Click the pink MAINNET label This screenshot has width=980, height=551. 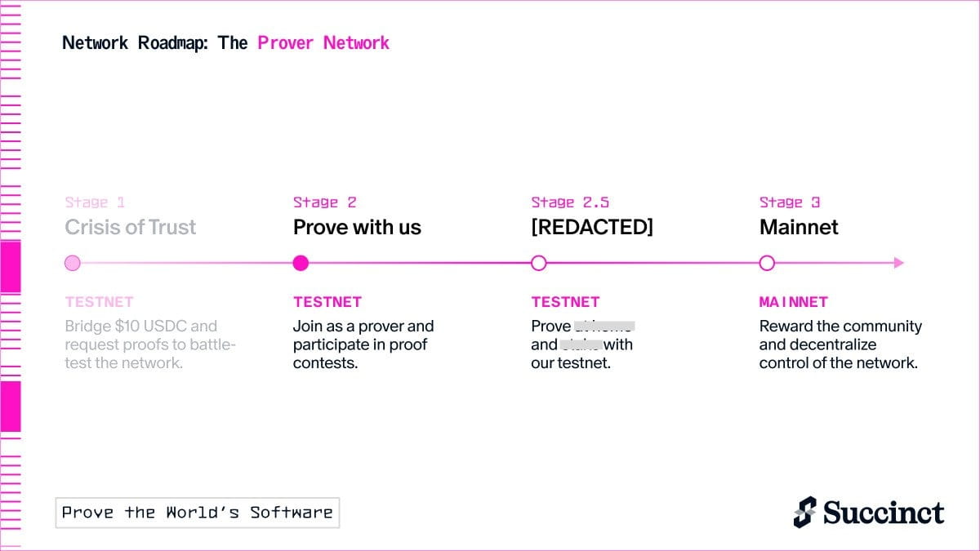[x=793, y=302]
